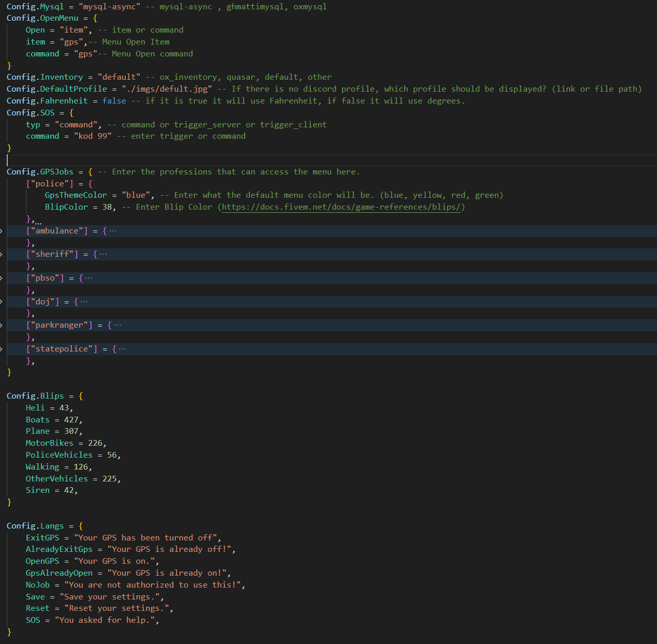657x644 pixels.
Task: Click the folded-code ellipsis on the "sheriff" line
Action: pyautogui.click(x=103, y=254)
